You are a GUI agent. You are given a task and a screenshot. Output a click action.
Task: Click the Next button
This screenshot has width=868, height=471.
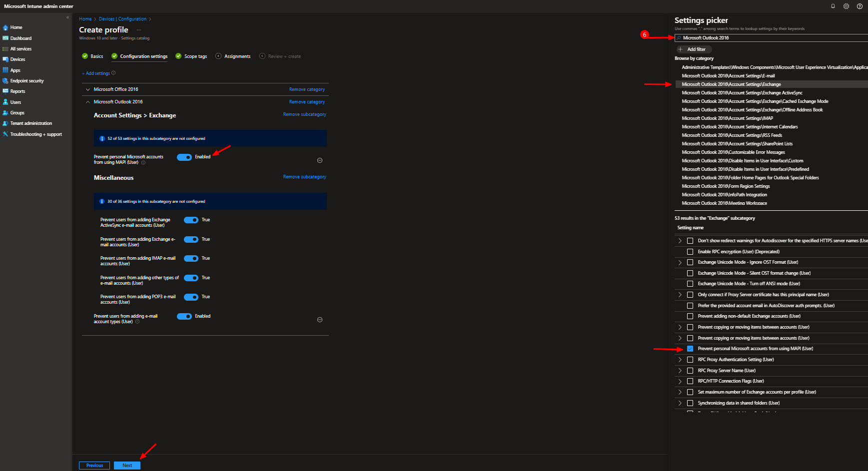pyautogui.click(x=127, y=466)
